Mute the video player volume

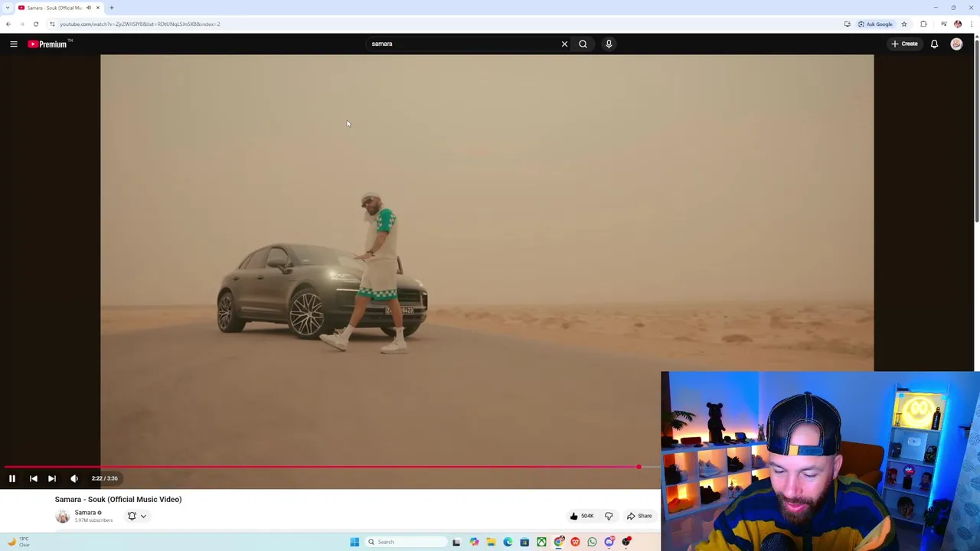[x=74, y=478]
